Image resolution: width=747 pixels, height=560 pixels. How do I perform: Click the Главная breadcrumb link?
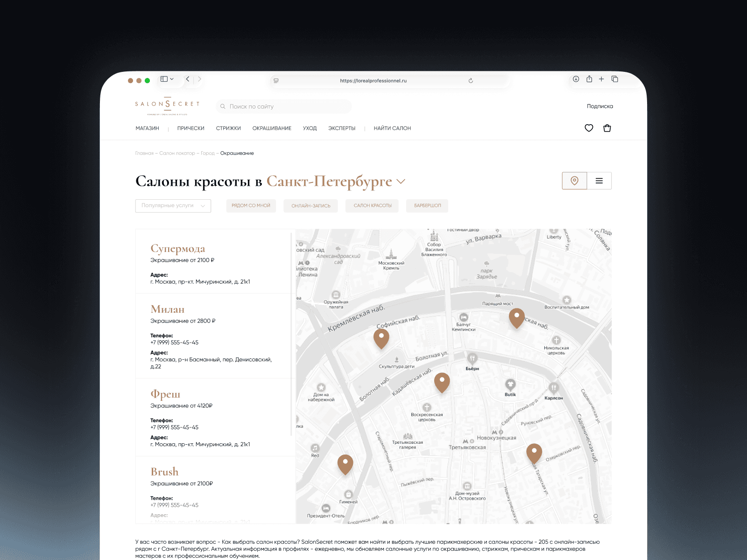pos(144,153)
